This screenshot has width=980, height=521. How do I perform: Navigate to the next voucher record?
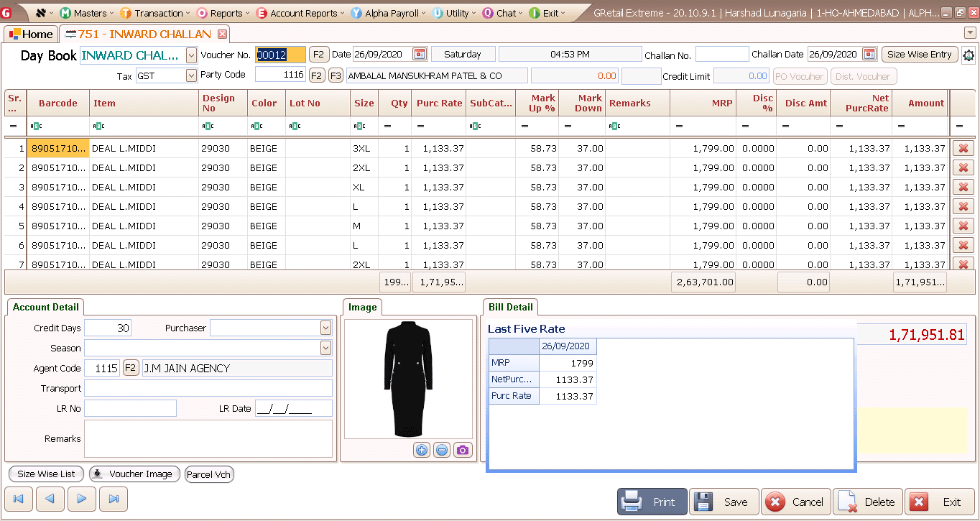click(82, 499)
